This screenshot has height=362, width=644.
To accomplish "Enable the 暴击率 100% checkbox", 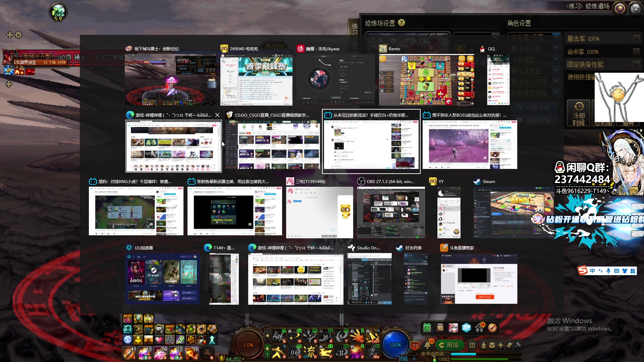I will pyautogui.click(x=636, y=38).
